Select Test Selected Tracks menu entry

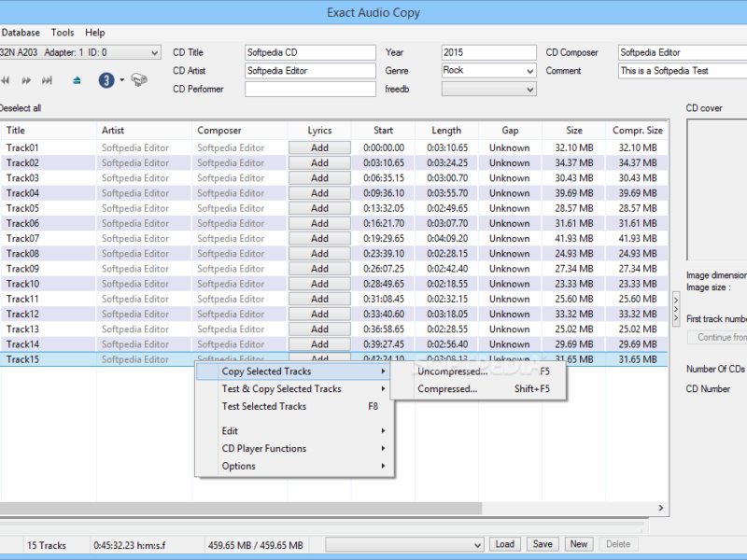pyautogui.click(x=264, y=406)
